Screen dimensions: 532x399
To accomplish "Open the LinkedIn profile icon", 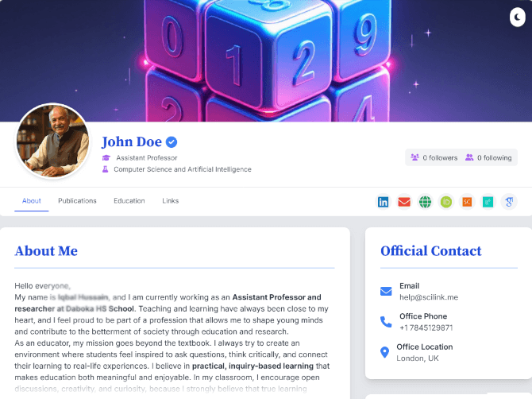I will coord(383,202).
